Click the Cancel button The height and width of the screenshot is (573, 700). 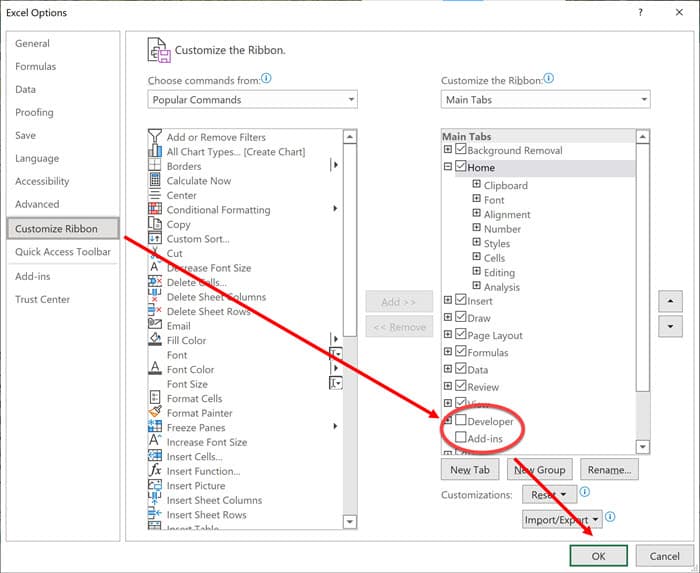[664, 556]
